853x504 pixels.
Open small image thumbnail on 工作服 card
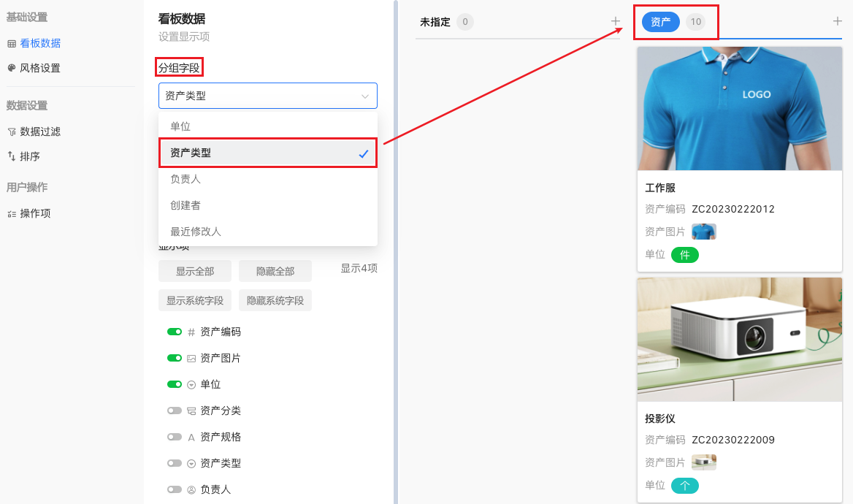704,232
